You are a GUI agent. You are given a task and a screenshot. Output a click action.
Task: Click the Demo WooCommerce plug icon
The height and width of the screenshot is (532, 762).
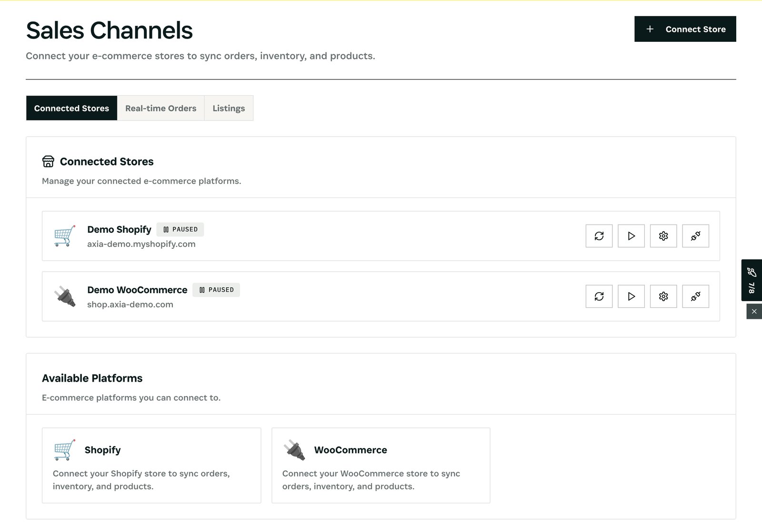(x=65, y=296)
